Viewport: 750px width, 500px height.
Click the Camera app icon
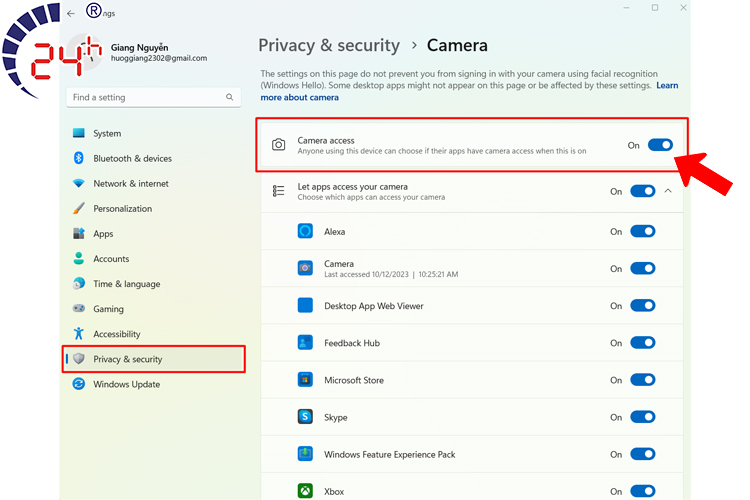coord(305,268)
